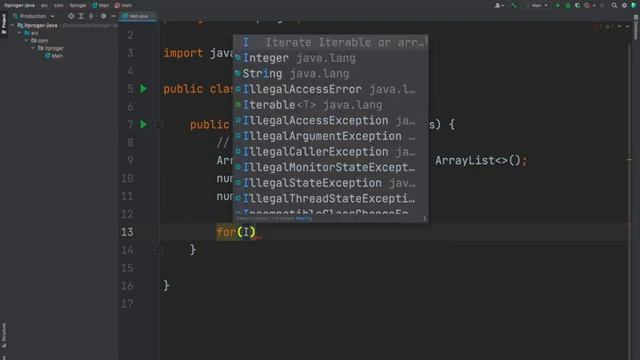This screenshot has height=360, width=640.
Task: Run the main method from line 7 gutter
Action: coord(143,124)
